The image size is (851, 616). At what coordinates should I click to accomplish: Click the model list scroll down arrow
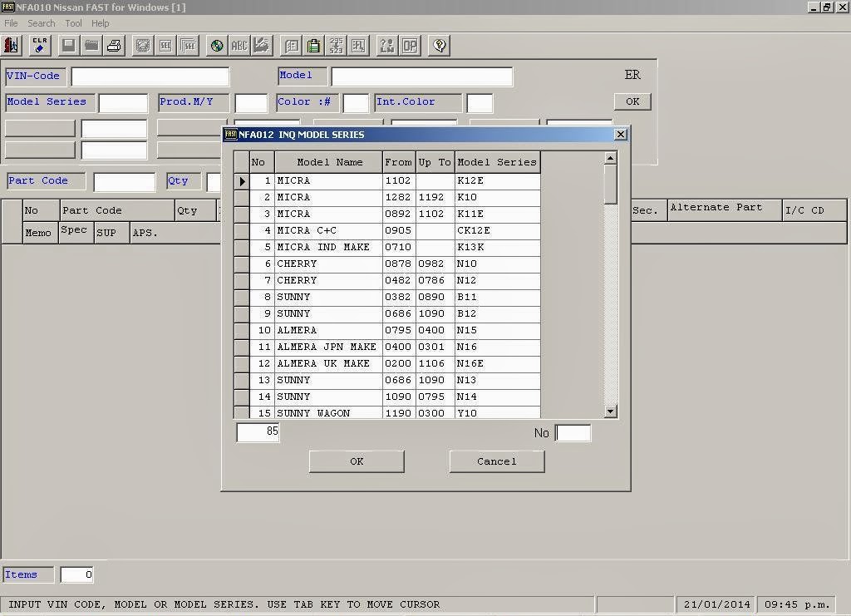pos(611,411)
